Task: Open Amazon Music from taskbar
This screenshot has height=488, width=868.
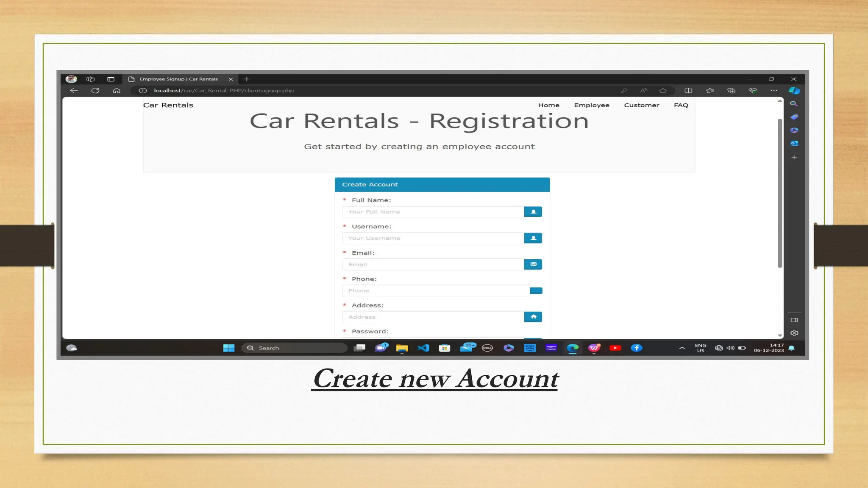Action: pos(551,348)
